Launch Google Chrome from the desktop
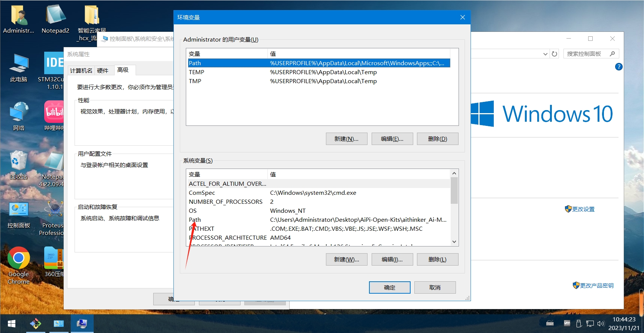 coord(18,265)
